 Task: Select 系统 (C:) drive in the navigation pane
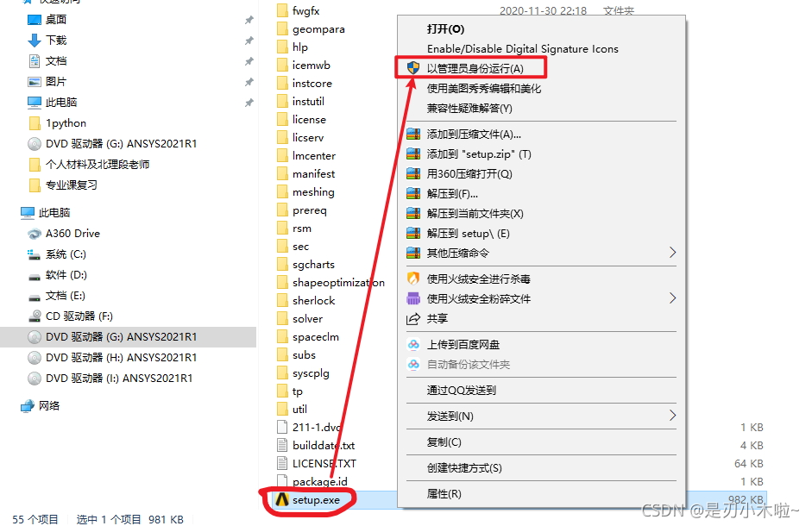pos(57,254)
